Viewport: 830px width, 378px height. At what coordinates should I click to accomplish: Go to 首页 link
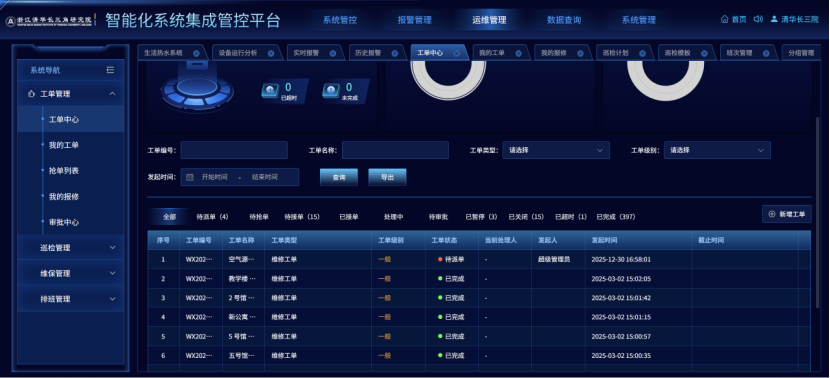[x=739, y=19]
